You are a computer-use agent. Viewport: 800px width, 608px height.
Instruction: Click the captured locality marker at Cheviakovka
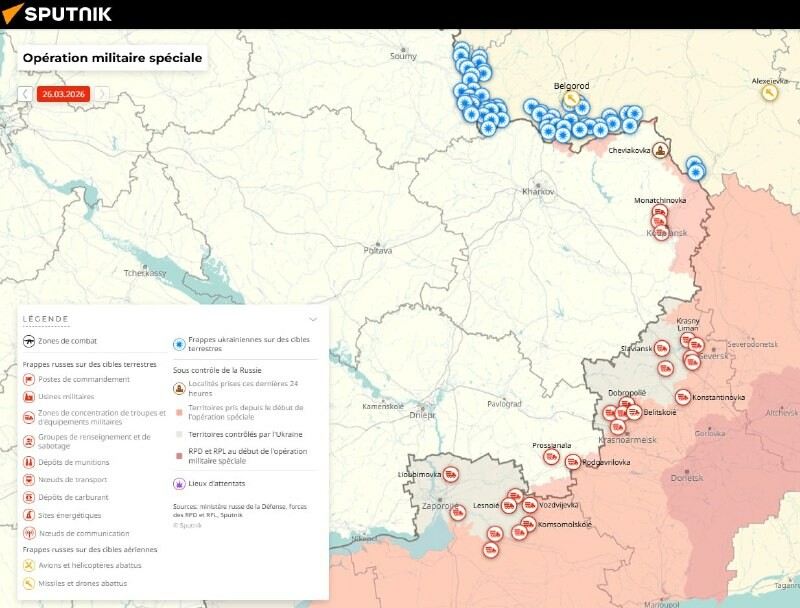(x=662, y=151)
